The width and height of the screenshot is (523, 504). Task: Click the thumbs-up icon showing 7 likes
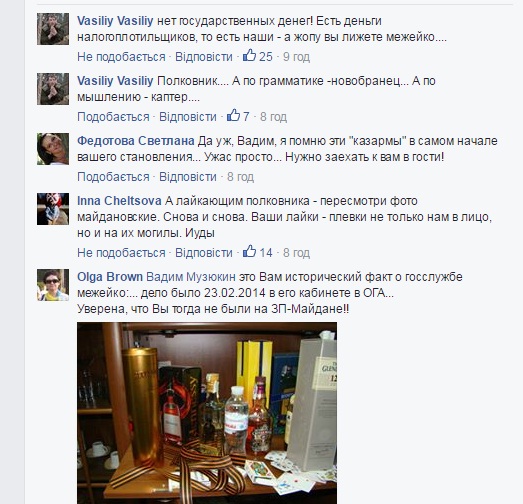(x=233, y=115)
